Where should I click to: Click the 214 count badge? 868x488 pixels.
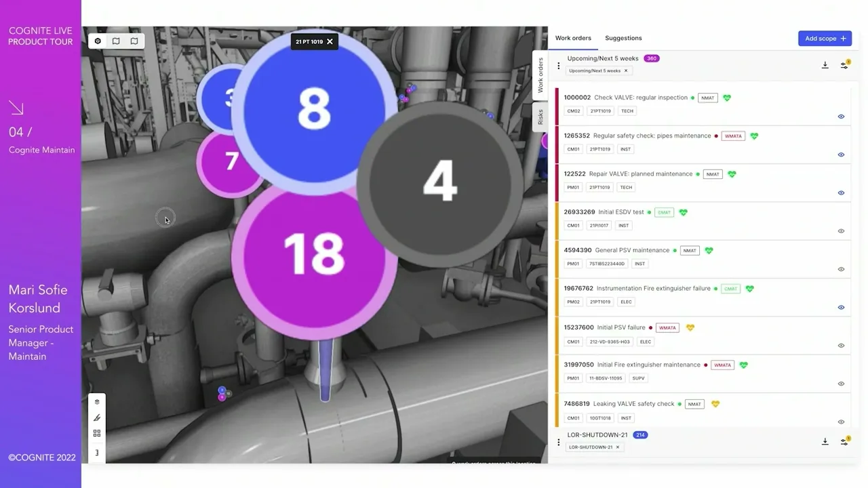tap(640, 435)
